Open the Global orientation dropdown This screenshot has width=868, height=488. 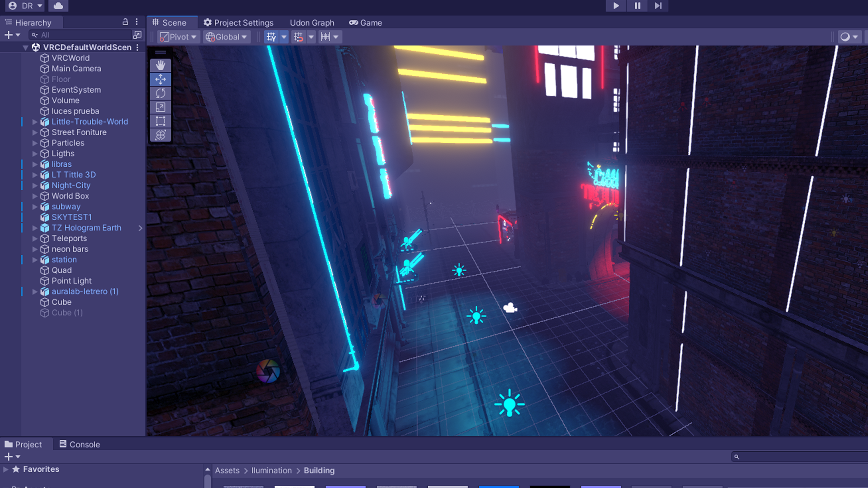226,37
